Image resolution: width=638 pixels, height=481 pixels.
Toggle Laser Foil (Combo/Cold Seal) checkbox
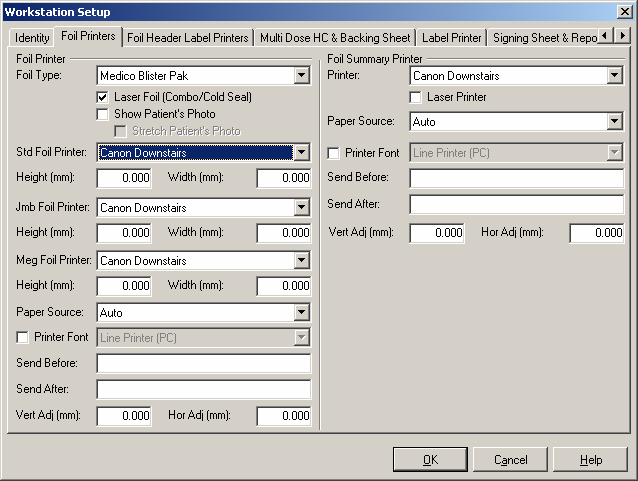(103, 97)
